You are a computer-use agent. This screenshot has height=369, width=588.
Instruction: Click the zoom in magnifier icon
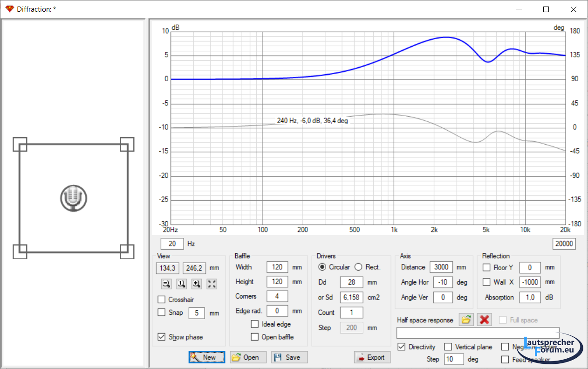(197, 284)
